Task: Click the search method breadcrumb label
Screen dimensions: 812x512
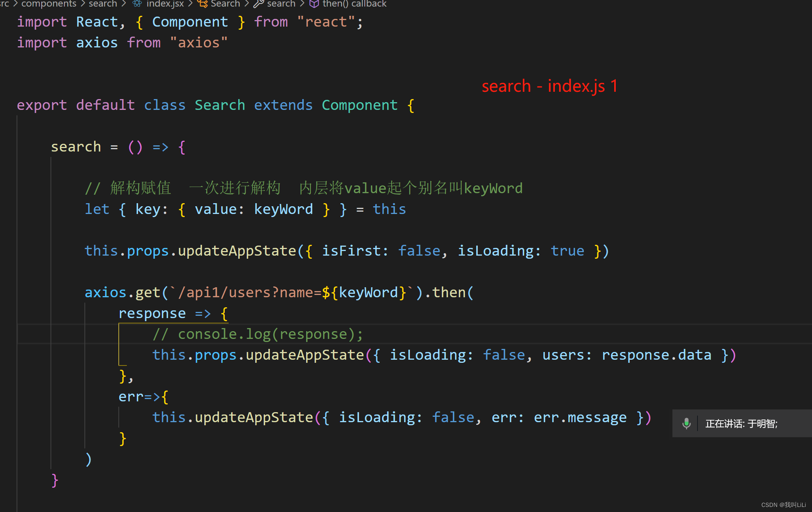Action: click(281, 3)
